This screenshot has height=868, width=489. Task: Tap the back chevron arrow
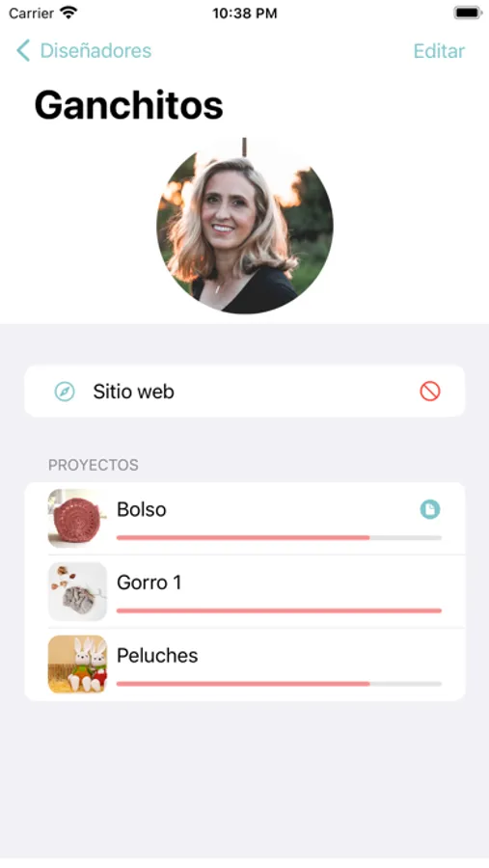click(x=23, y=50)
